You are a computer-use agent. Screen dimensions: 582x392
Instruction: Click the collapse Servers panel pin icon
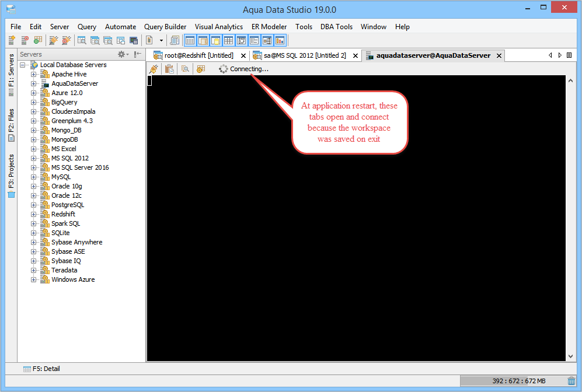tap(138, 54)
